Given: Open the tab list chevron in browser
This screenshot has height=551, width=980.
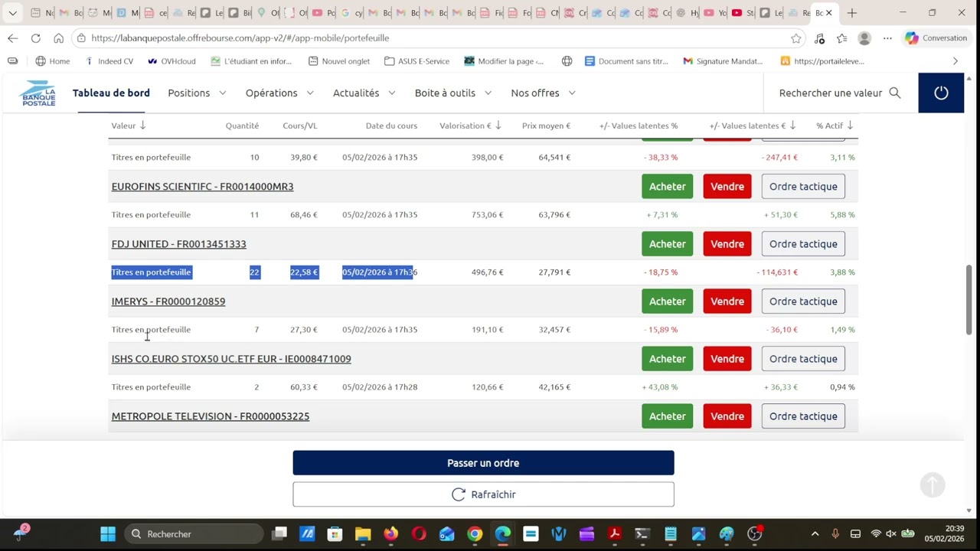Looking at the screenshot, I should coord(13,13).
